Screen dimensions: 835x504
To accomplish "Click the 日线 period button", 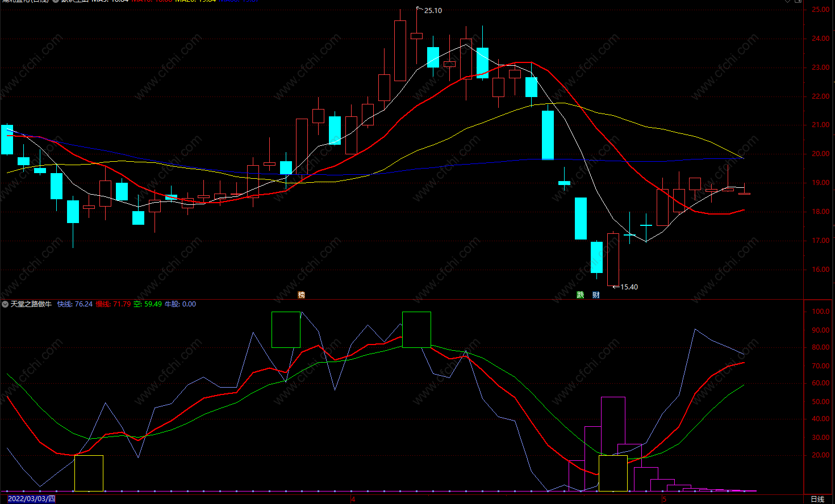I will 817,499.
